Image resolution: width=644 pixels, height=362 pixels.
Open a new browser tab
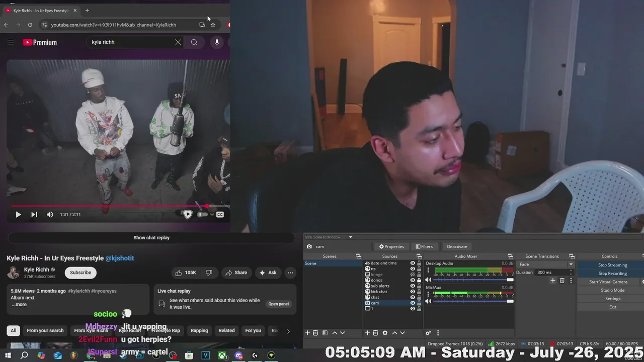click(x=87, y=11)
